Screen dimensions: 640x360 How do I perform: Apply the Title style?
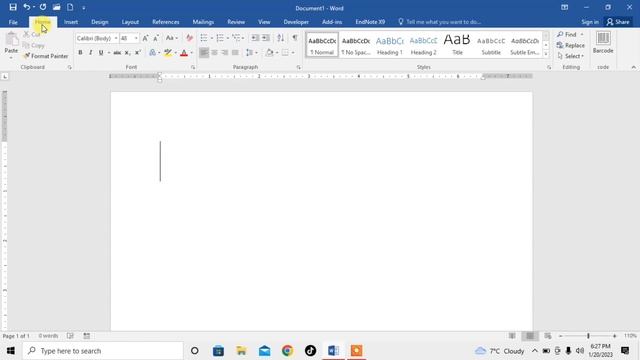(457, 45)
